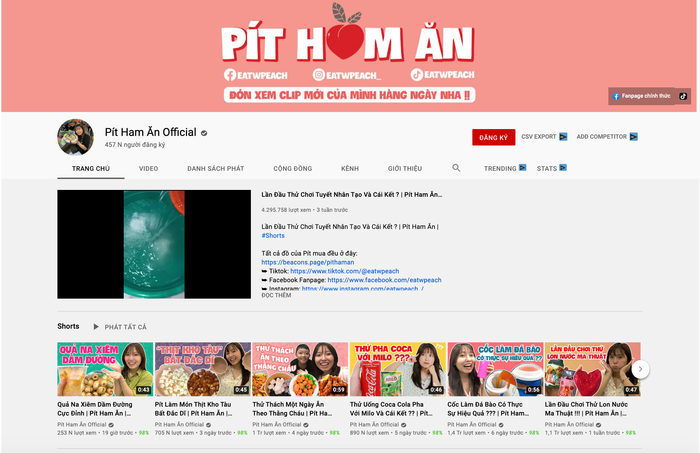Viewport: 700px width, 453px height.
Task: Click channel name under Thịt Kho Tàu video
Action: tap(179, 425)
